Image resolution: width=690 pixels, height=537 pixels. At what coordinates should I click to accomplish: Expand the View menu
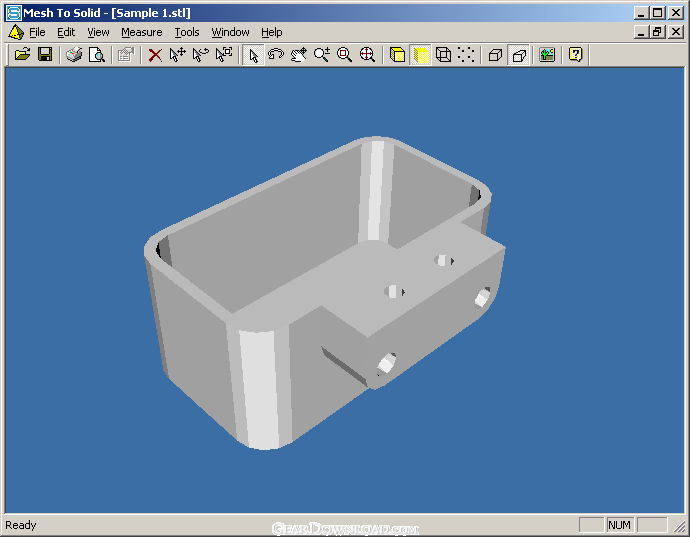point(98,32)
